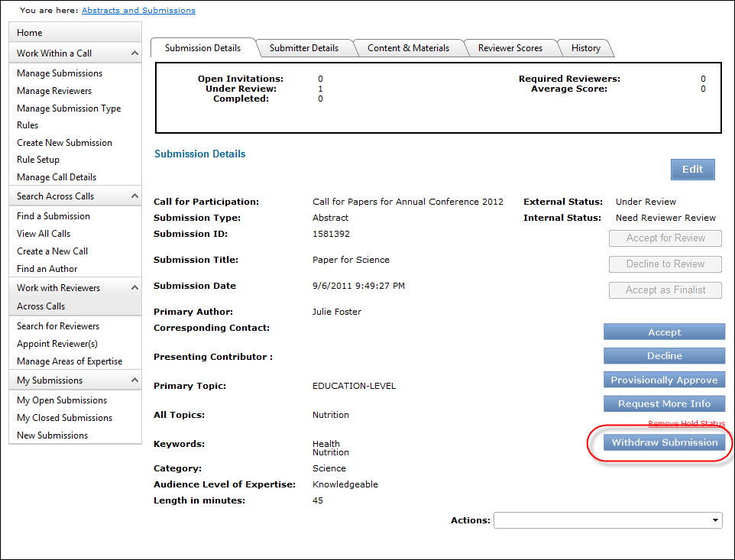735x560 pixels.
Task: Click the Withdraw Submission button
Action: 664,442
